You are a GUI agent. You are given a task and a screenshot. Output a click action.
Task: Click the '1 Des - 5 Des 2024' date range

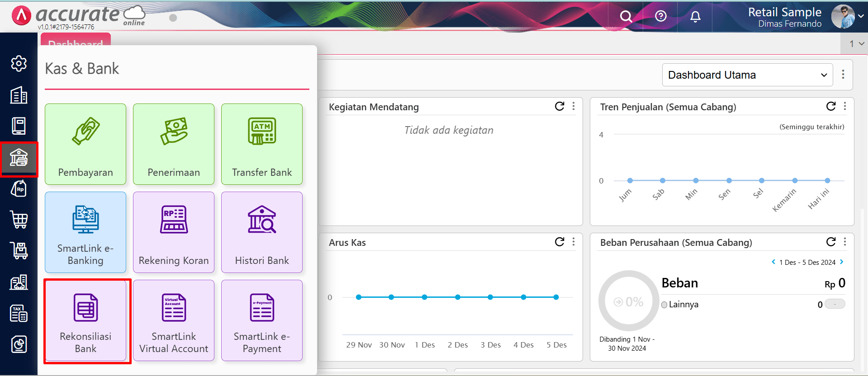[807, 263]
